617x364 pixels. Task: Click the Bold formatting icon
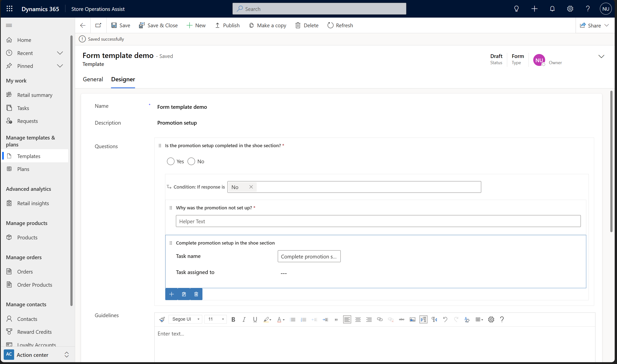coord(233,319)
